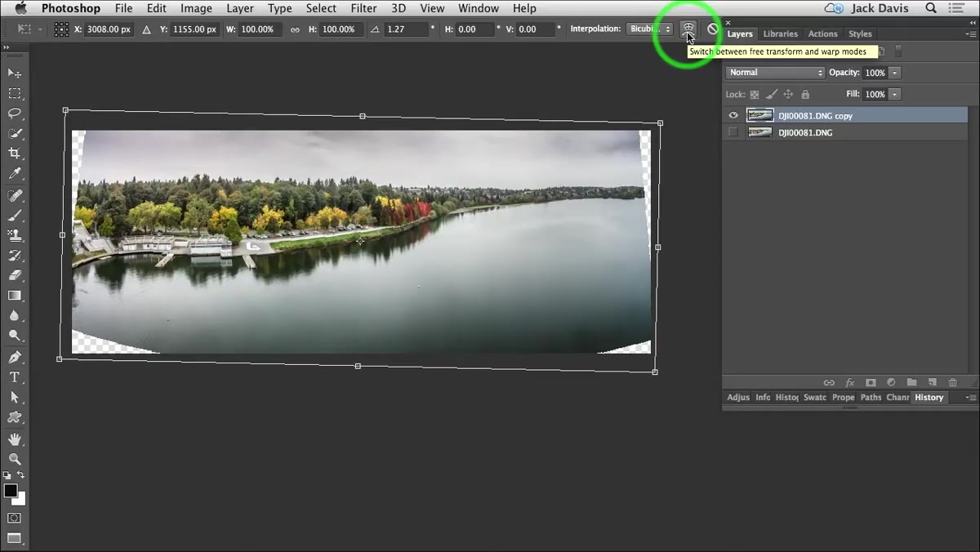980x552 pixels.
Task: Add a layer mask
Action: (x=871, y=382)
